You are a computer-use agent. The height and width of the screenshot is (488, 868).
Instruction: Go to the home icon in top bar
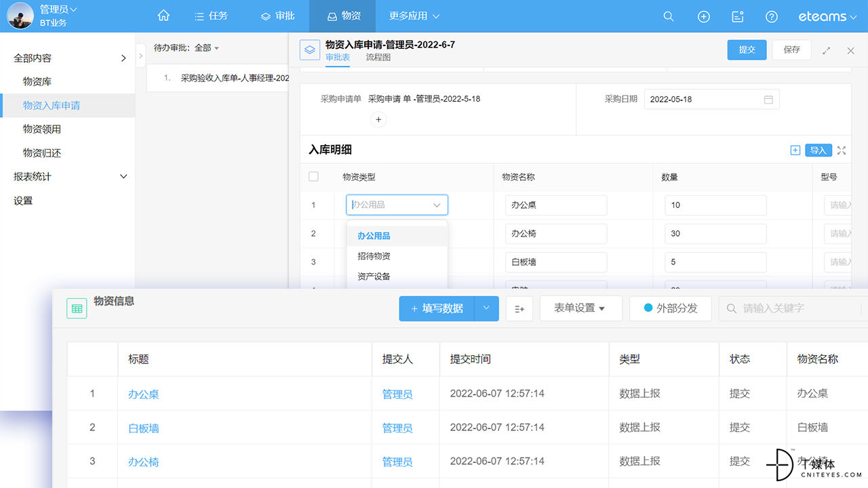click(163, 16)
